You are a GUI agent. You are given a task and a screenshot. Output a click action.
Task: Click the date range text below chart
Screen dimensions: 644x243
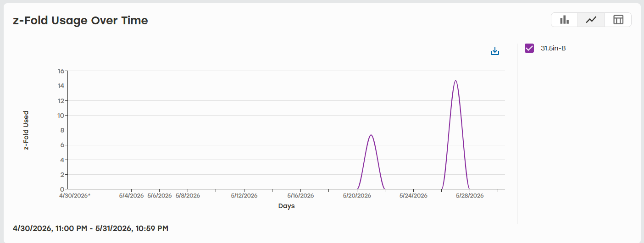90,228
